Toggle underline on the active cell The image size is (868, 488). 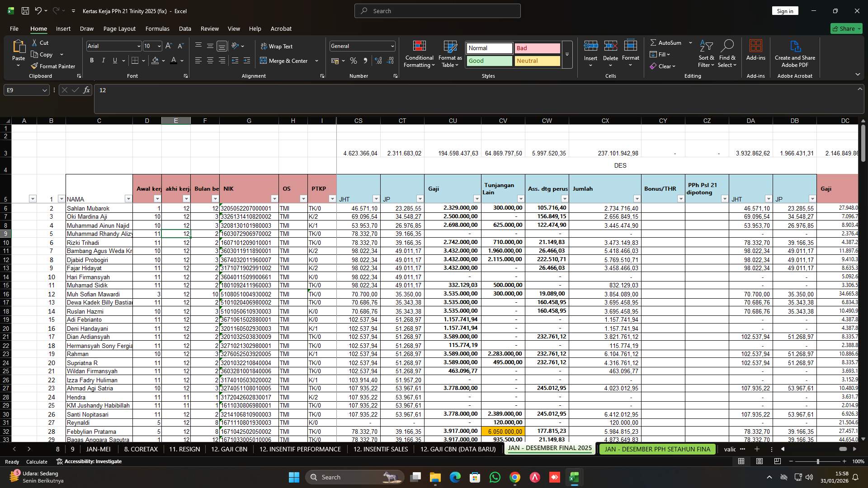[x=114, y=60]
